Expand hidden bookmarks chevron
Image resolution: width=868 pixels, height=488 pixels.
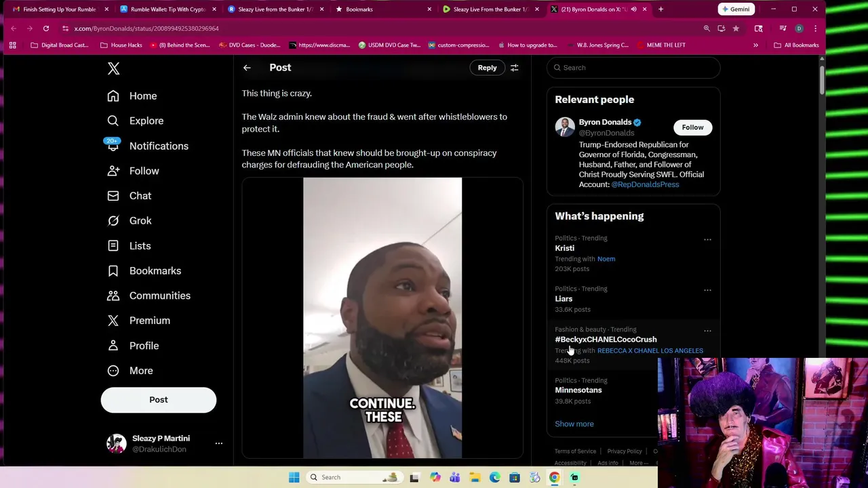(x=755, y=45)
